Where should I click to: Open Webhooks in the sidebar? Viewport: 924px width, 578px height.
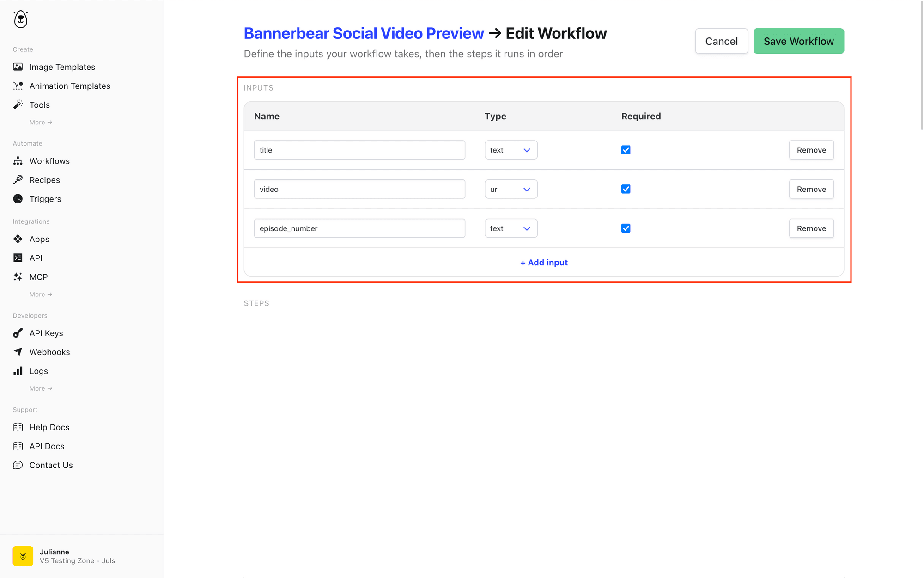49,352
